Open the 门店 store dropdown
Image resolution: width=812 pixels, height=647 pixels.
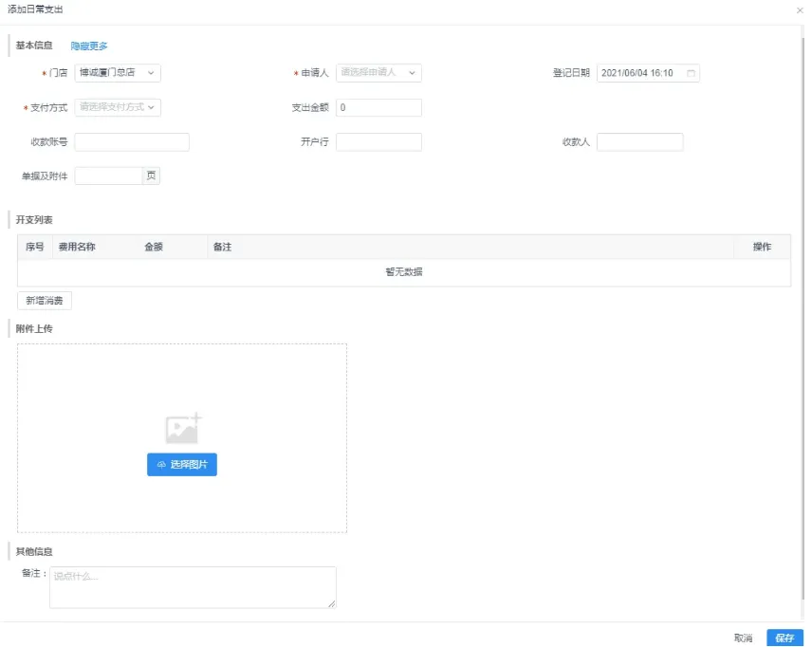pyautogui.click(x=118, y=73)
